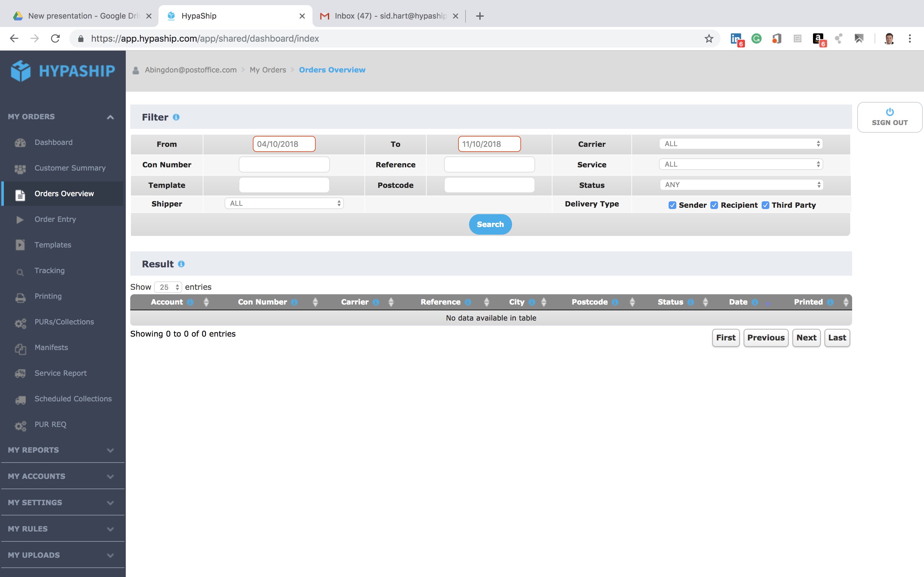Viewport: 924px width, 577px height.
Task: Uncheck the Recipient delivery type checkbox
Action: coord(714,205)
